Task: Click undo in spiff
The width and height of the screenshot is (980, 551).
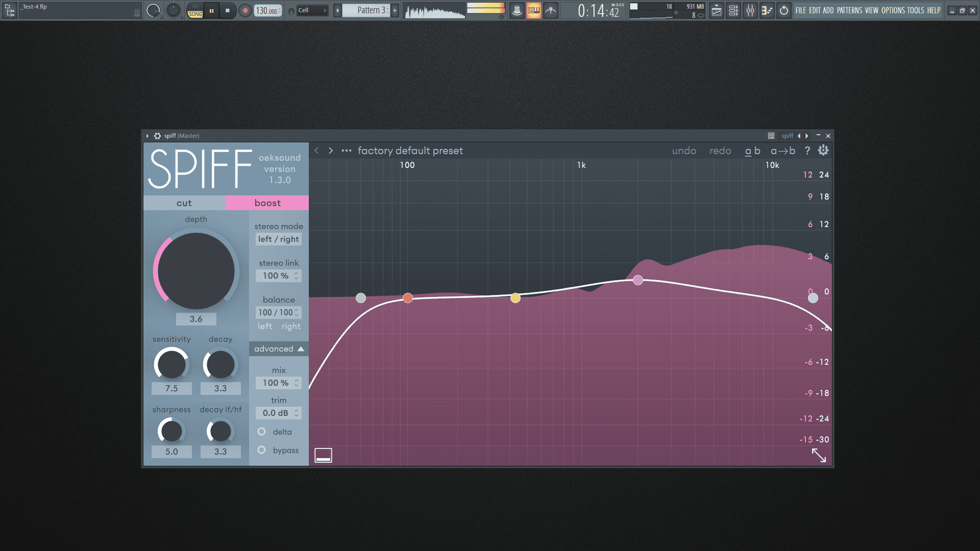Action: pyautogui.click(x=684, y=151)
